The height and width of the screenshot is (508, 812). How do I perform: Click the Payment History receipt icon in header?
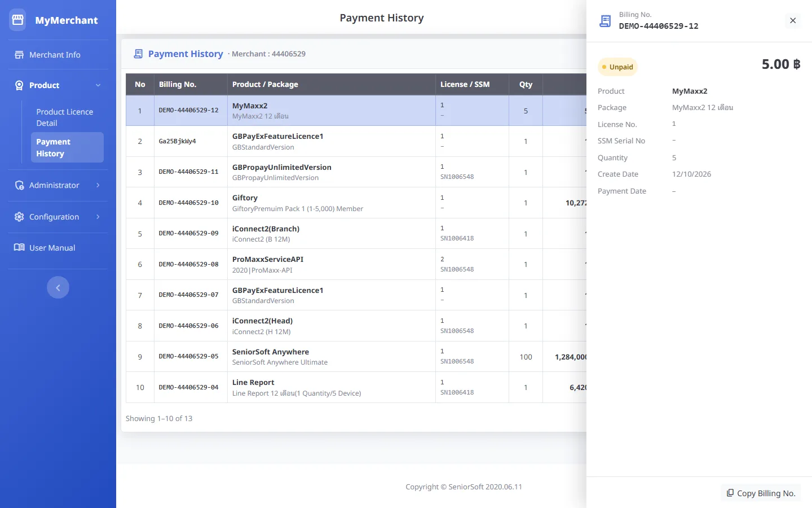138,54
